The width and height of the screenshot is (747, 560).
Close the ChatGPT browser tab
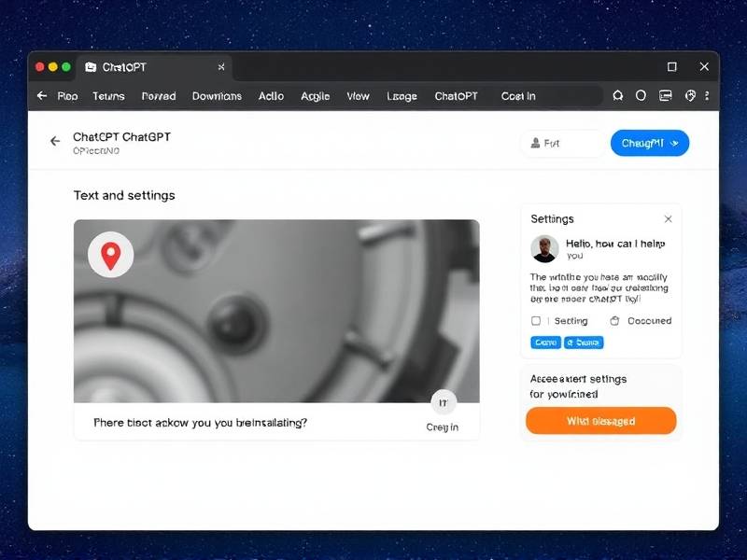221,67
